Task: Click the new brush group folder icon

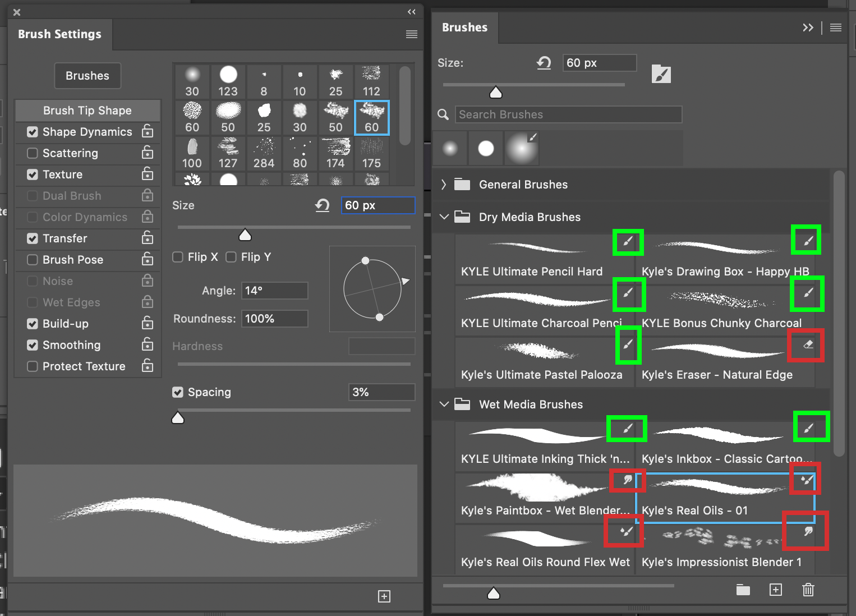Action: pyautogui.click(x=743, y=590)
